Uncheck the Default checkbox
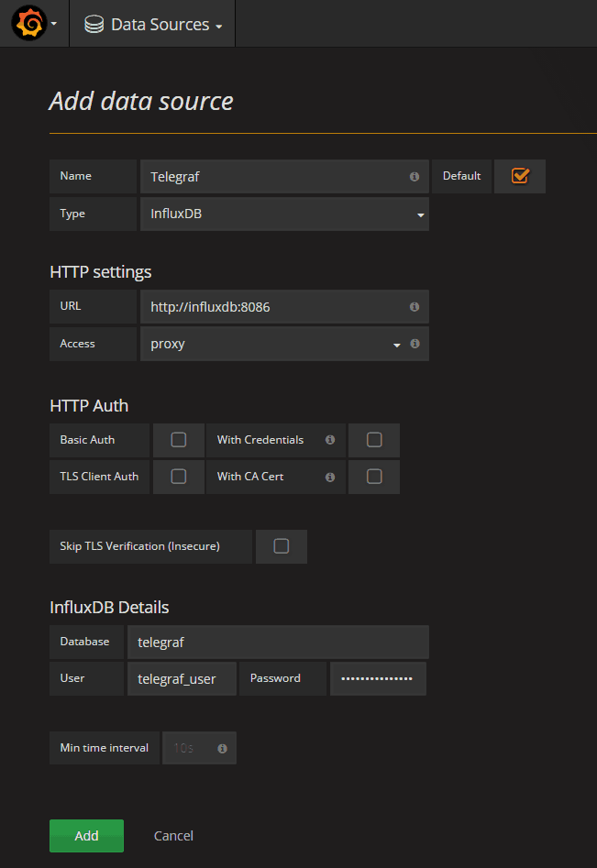The height and width of the screenshot is (868, 597). tap(520, 176)
